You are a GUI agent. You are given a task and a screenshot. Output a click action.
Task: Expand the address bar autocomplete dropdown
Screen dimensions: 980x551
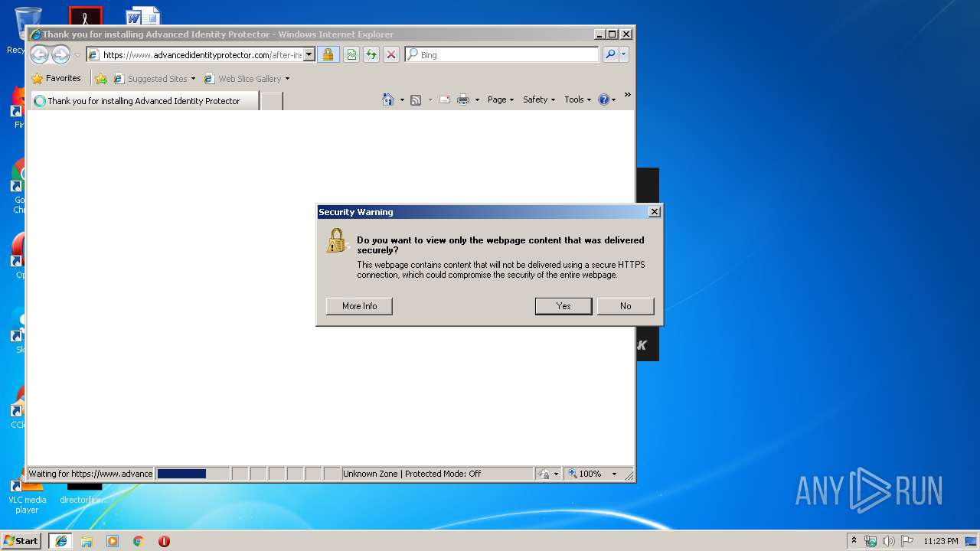pos(309,55)
